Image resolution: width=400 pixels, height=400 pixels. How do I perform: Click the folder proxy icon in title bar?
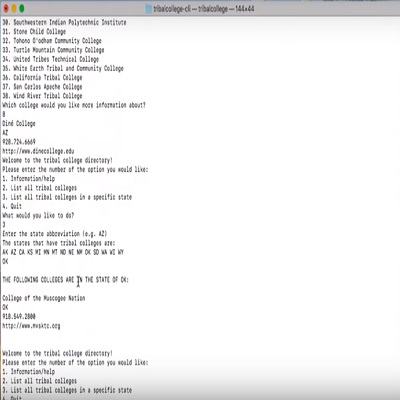point(149,9)
